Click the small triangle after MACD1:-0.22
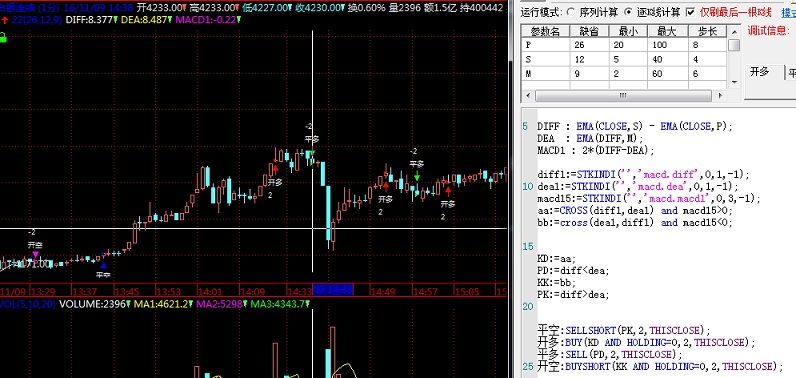 pos(239,20)
